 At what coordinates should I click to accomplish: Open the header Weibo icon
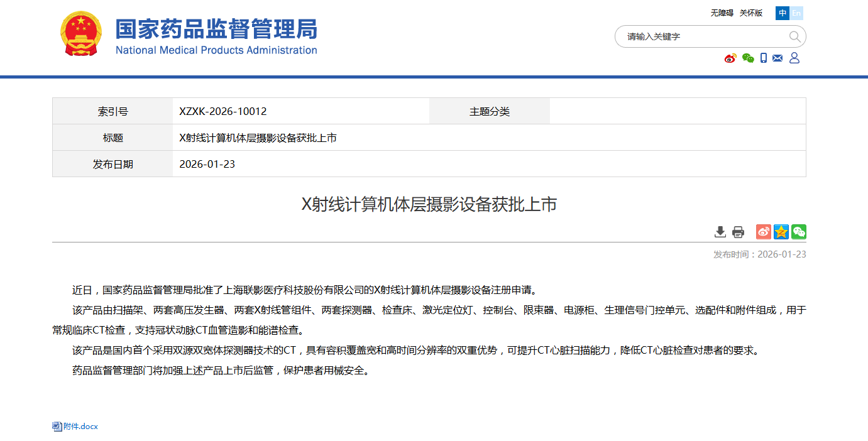tap(730, 58)
